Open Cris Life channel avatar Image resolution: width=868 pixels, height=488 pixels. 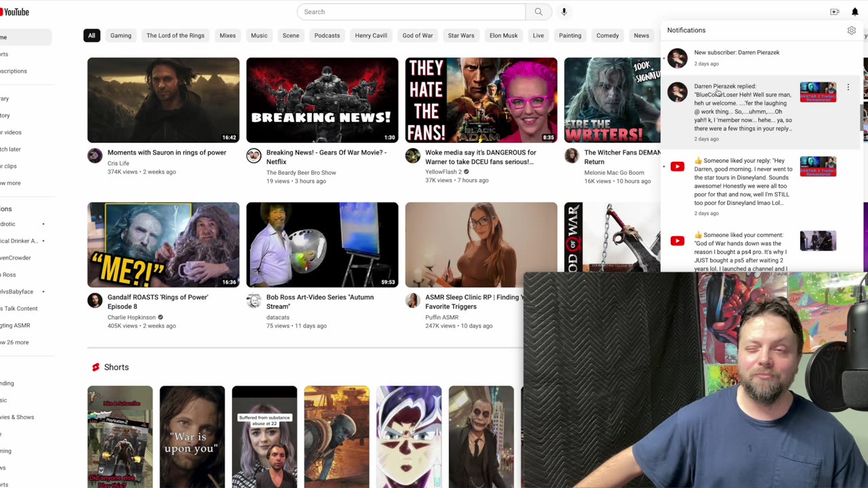coord(95,156)
